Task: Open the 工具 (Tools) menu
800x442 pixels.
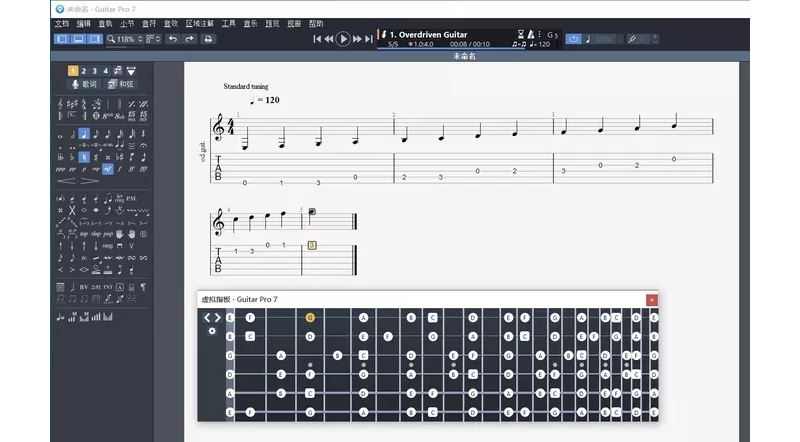Action: [229, 23]
